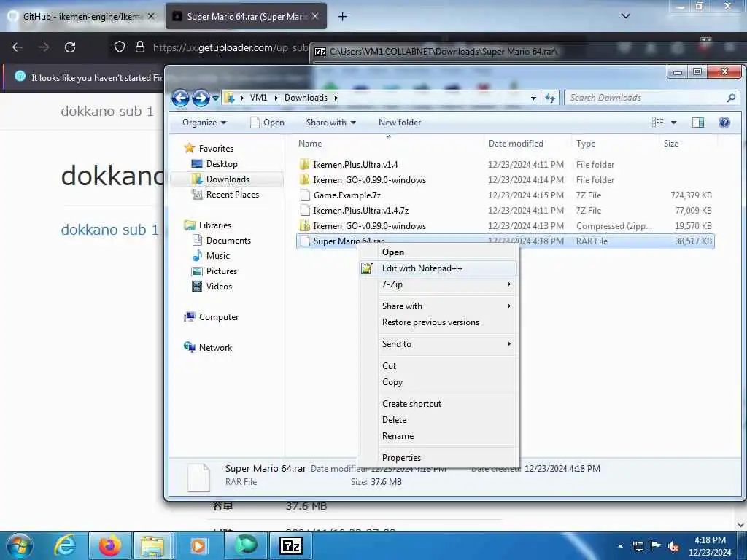
Task: Expand view options dropdown arrow
Action: [x=673, y=122]
